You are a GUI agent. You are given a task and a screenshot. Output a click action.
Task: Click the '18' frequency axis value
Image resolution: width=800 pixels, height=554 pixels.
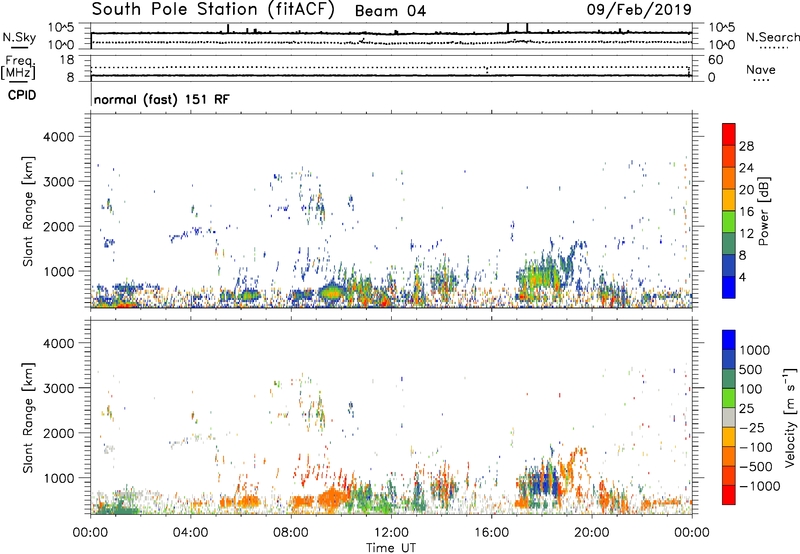point(67,60)
